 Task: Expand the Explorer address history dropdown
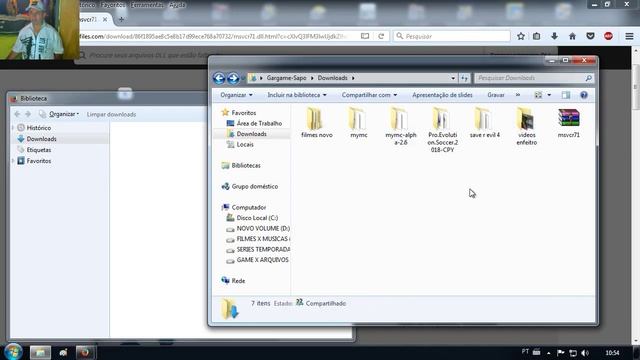[x=453, y=78]
